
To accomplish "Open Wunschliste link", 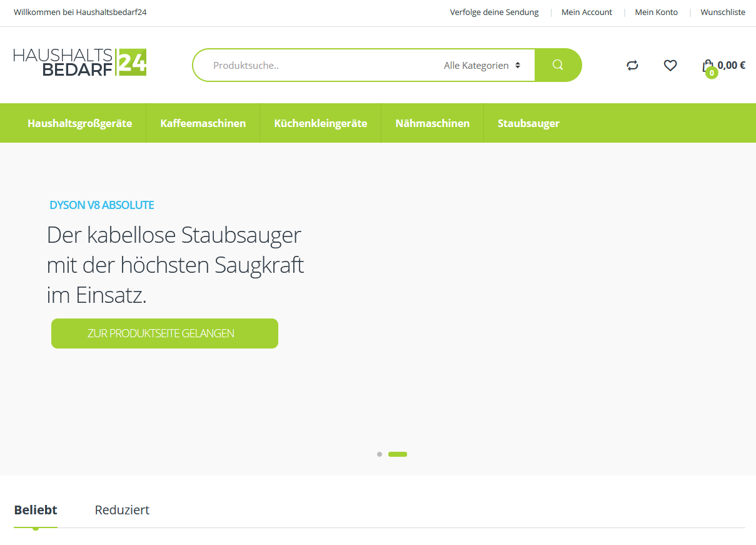I will click(x=723, y=12).
